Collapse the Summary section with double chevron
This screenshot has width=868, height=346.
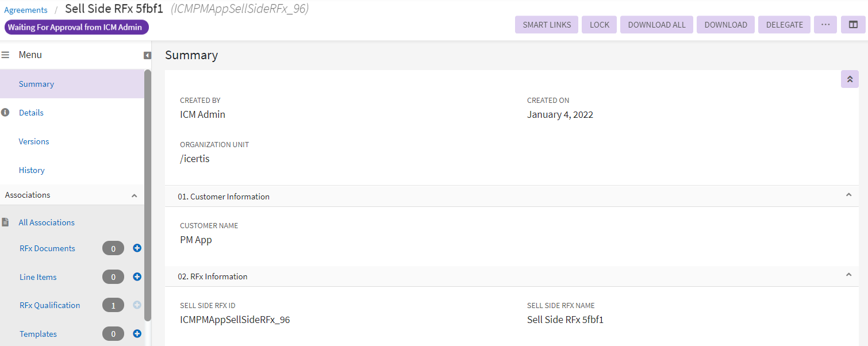coord(850,79)
